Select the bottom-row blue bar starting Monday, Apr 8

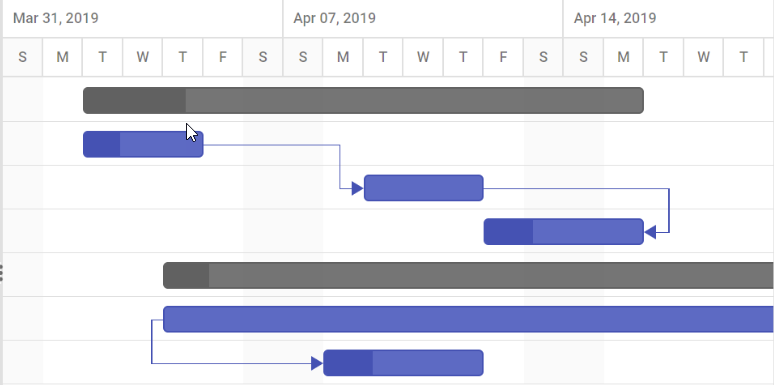[403, 363]
